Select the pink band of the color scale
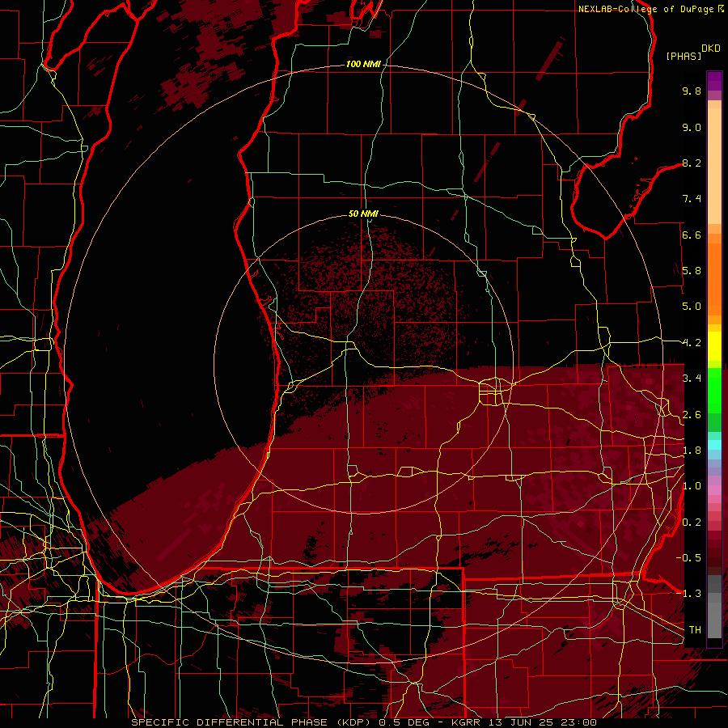Image resolution: width=728 pixels, height=728 pixels. tap(714, 491)
